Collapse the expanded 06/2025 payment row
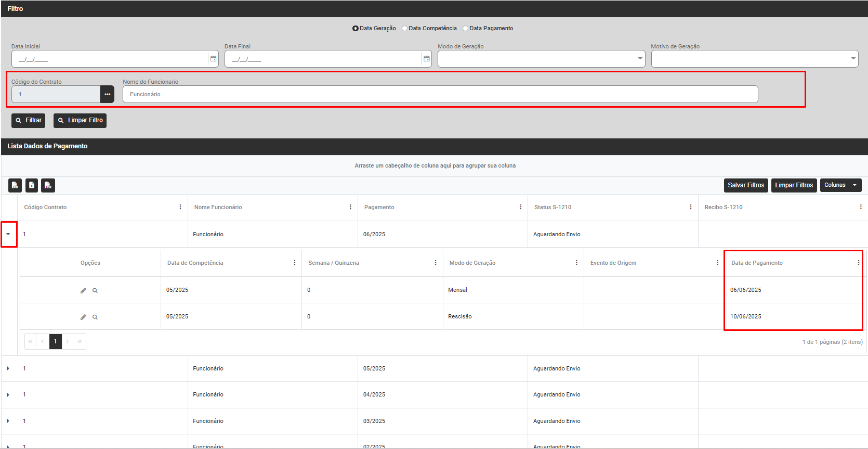Viewport: 868px width, 449px height. 8,234
